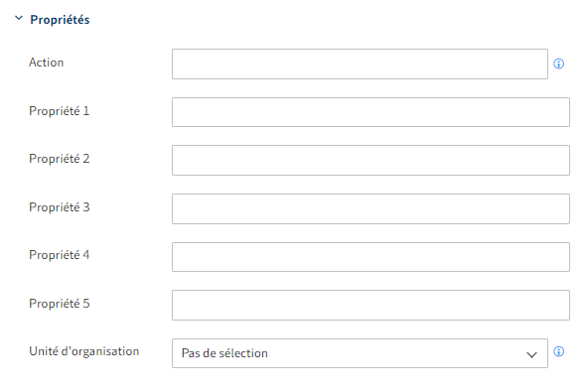Viewport: 586px width, 392px height.
Task: Select the 'Propriété 3' label
Action: coord(60,207)
